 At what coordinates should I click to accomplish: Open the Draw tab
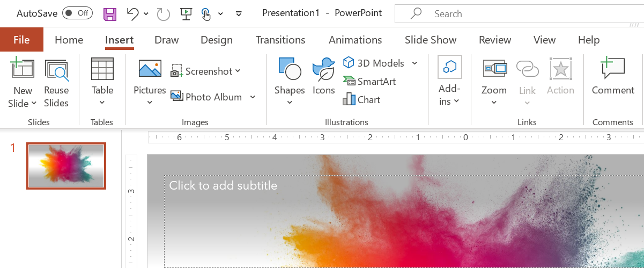click(x=166, y=40)
